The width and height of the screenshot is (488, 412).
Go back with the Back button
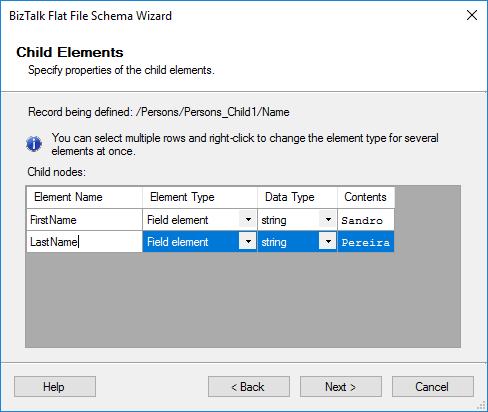tap(249, 387)
